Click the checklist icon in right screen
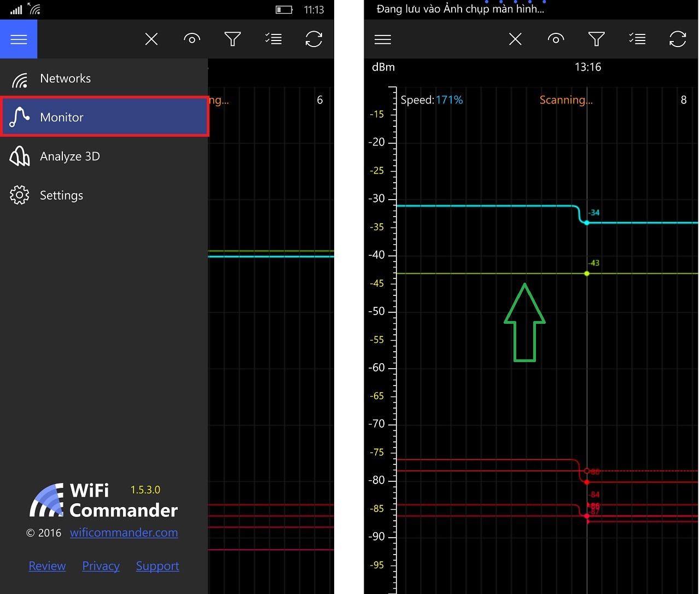700x594 pixels. click(x=637, y=39)
